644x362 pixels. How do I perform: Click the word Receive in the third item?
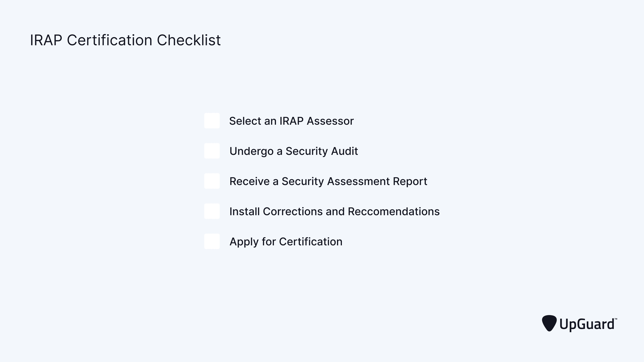(250, 181)
